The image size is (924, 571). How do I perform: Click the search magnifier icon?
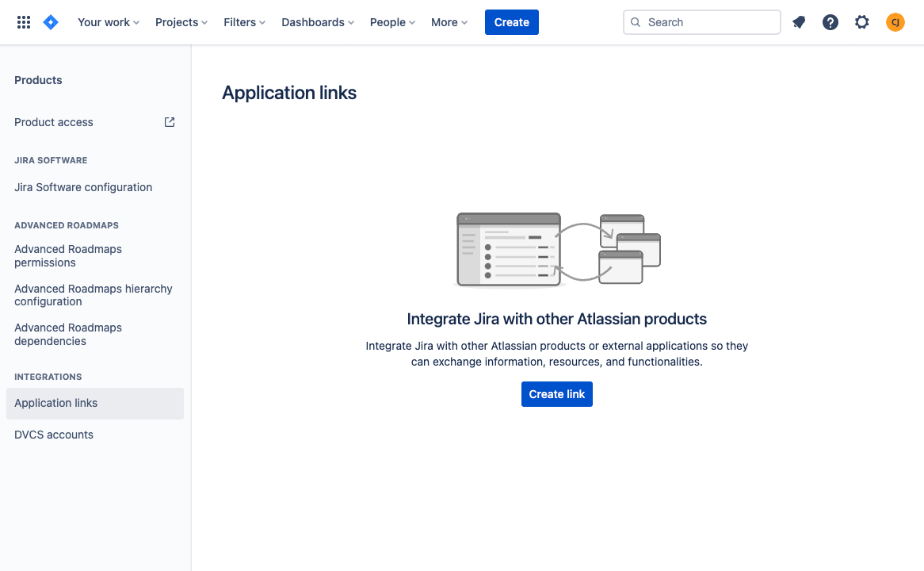pyautogui.click(x=636, y=22)
